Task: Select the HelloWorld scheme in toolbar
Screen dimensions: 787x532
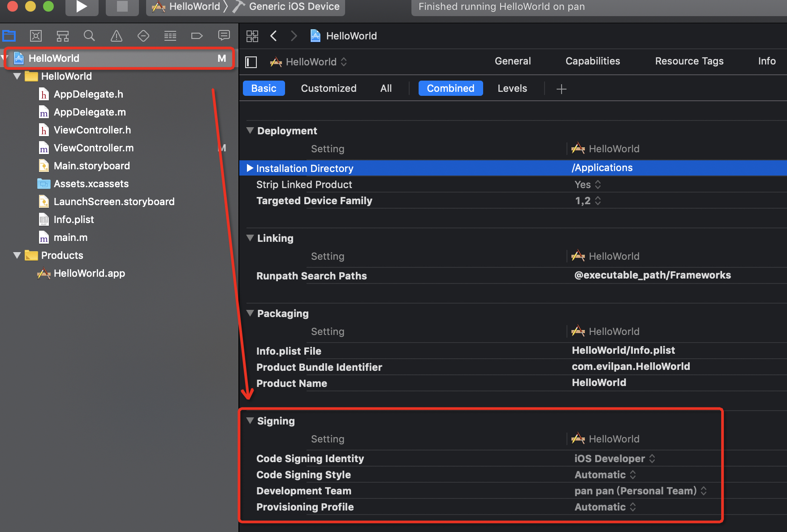Action: pos(186,7)
